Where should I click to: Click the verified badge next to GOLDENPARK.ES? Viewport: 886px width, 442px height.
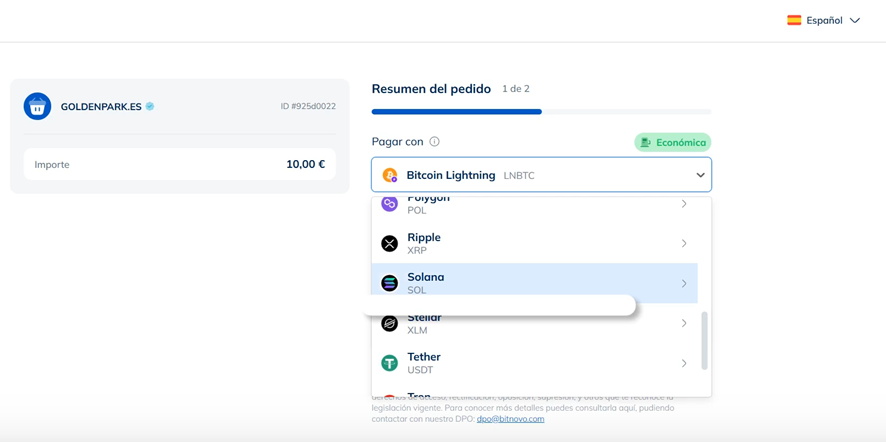click(x=150, y=106)
